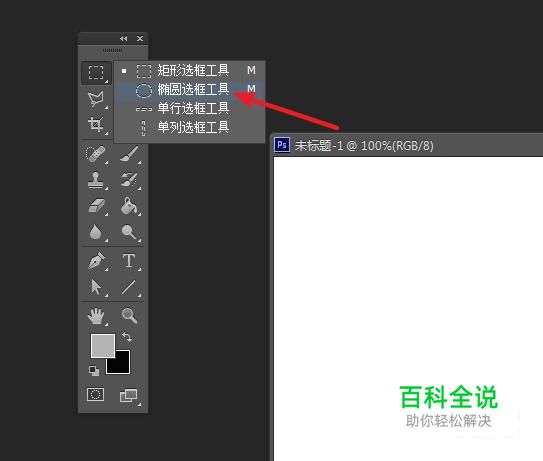This screenshot has width=543, height=461.
Task: Select the Polygonal Lasso tool
Action: 96,99
